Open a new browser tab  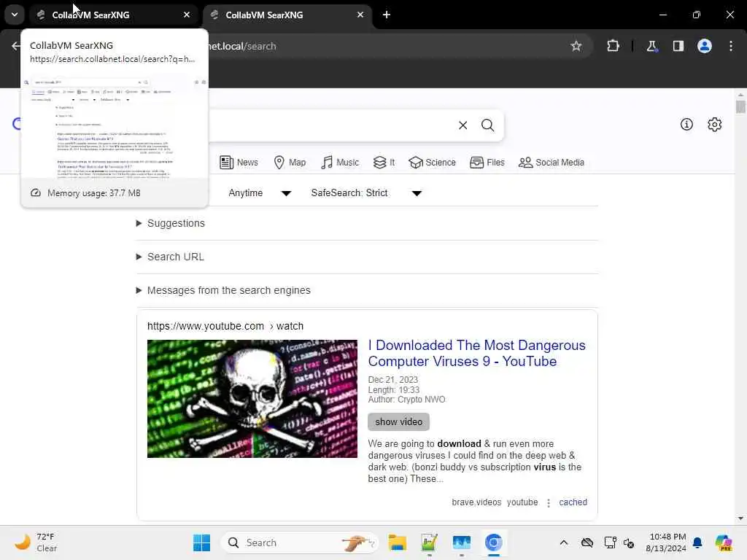point(387,15)
